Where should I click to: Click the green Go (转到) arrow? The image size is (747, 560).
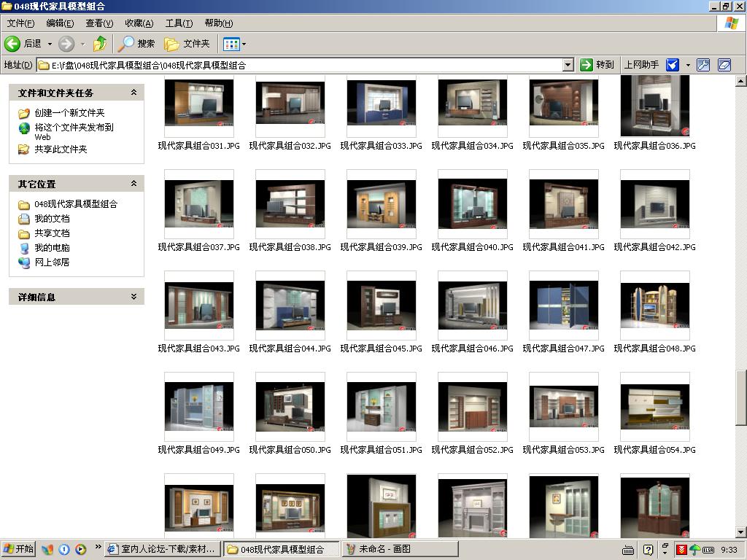(586, 65)
